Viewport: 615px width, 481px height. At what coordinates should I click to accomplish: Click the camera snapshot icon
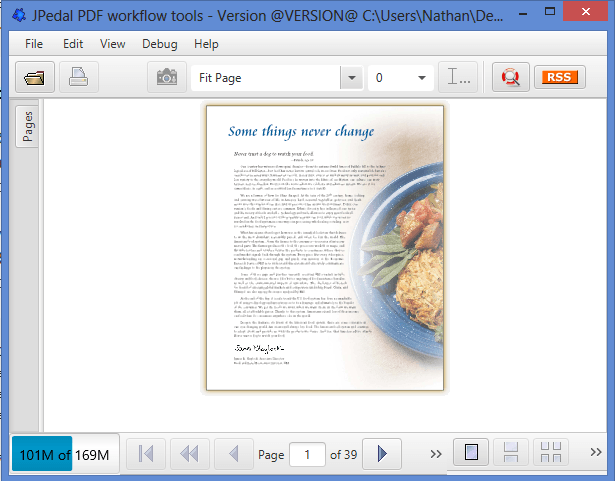point(166,77)
